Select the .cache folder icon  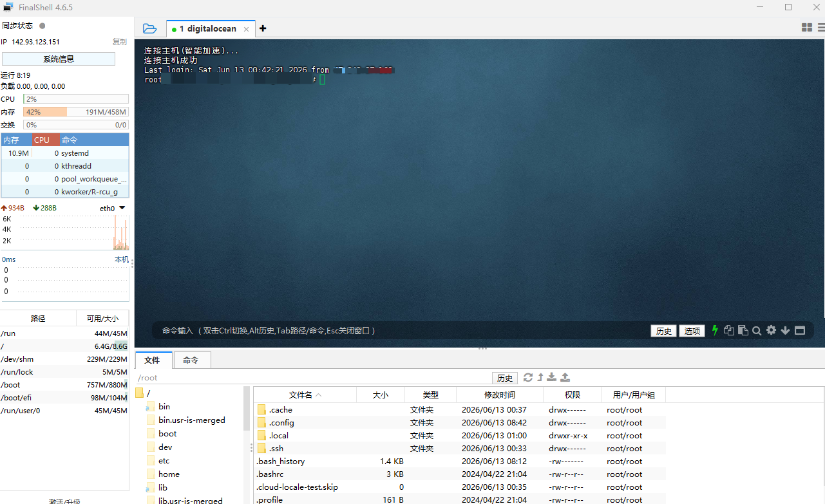[x=261, y=409]
